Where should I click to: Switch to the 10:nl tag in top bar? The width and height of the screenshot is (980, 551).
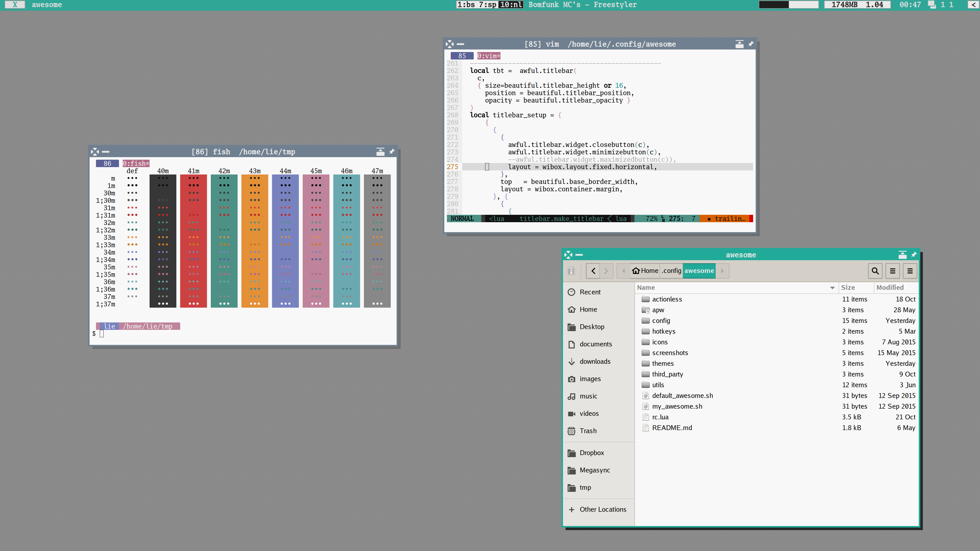point(511,5)
